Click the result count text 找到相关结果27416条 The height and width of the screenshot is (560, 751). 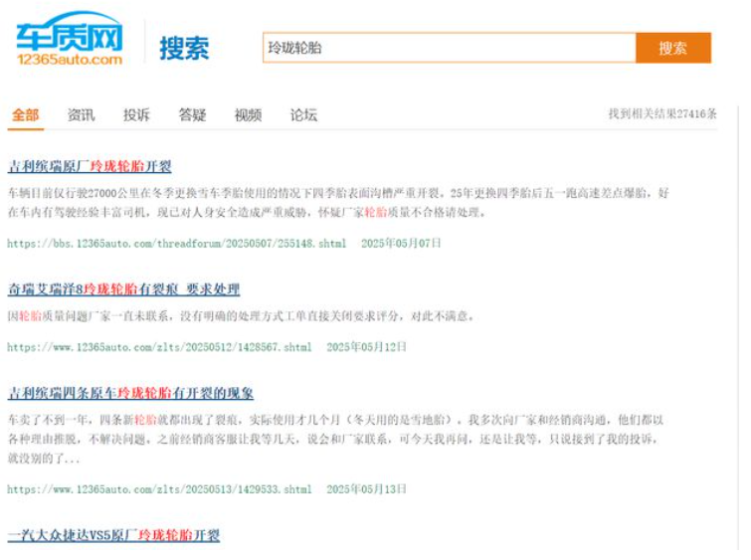(x=662, y=114)
